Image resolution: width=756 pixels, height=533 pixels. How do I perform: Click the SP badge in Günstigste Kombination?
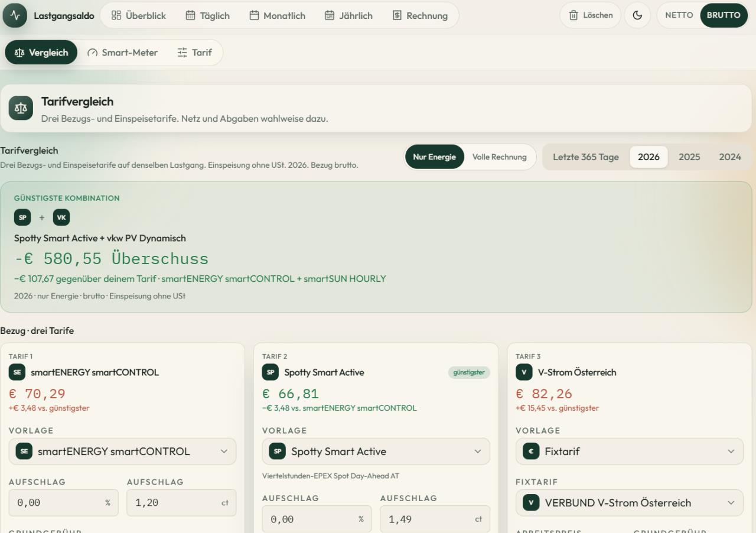pos(22,217)
